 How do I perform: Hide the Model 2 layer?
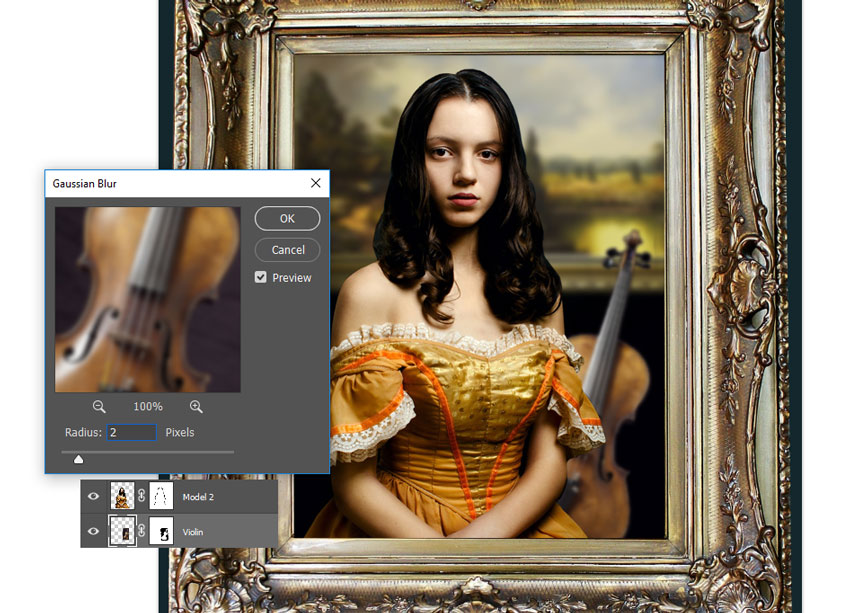[93, 495]
